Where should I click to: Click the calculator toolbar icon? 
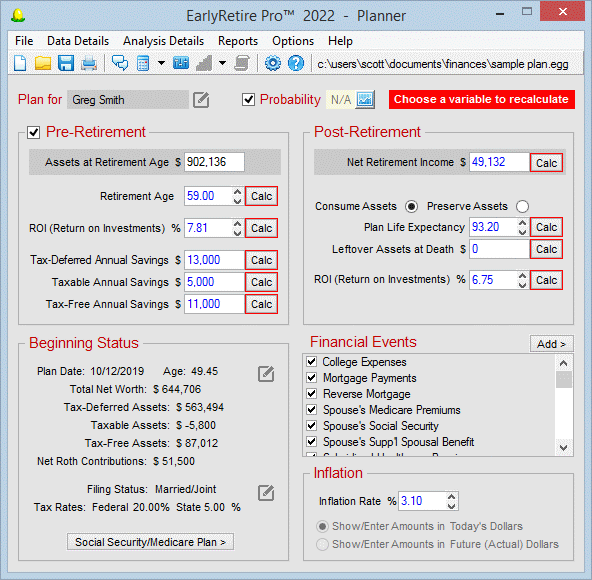[143, 63]
